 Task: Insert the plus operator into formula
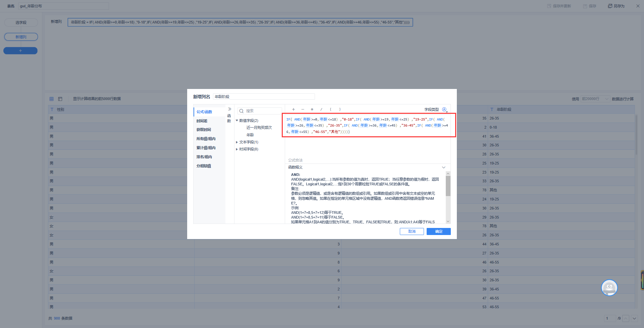pos(293,109)
